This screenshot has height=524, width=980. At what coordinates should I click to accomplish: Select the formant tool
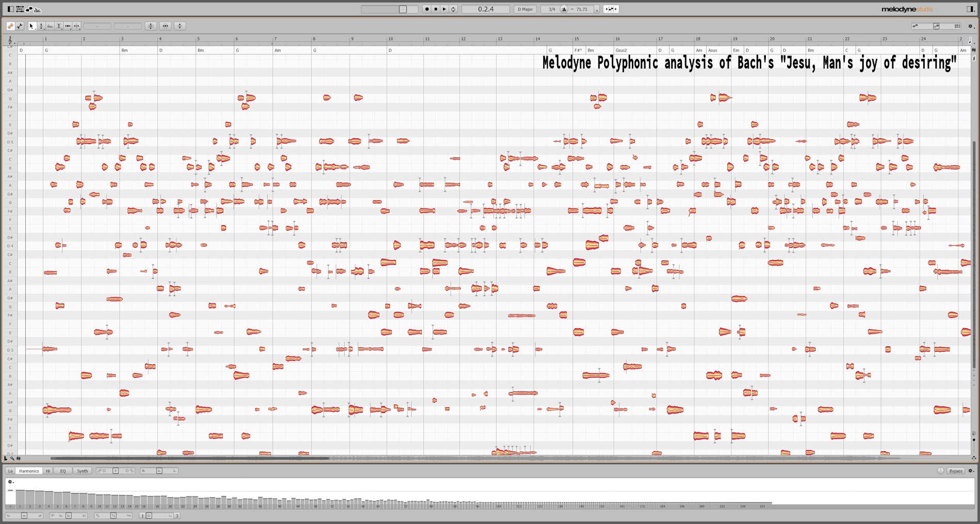click(x=50, y=26)
